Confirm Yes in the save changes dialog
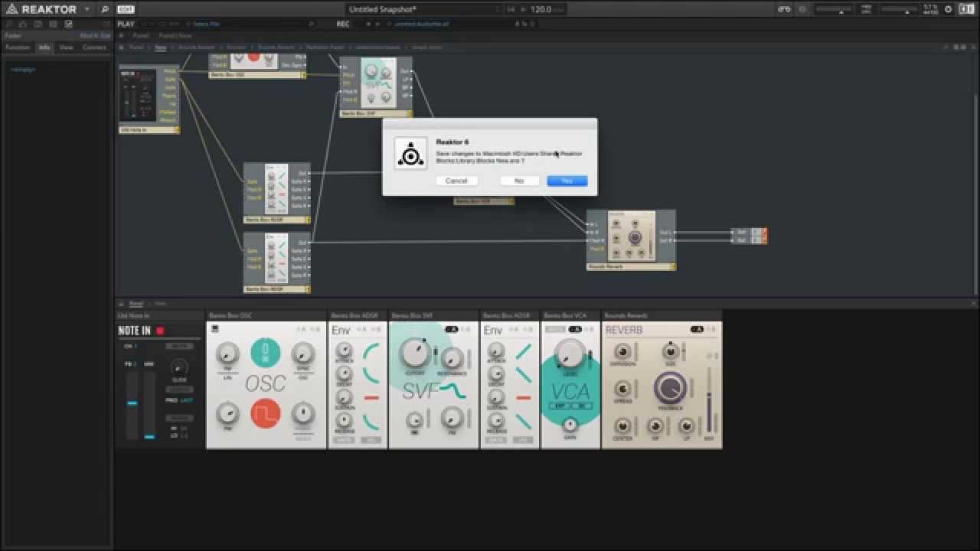 coord(567,181)
